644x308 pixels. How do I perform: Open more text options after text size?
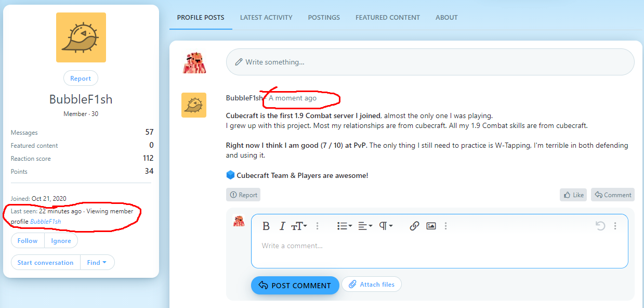tap(318, 226)
